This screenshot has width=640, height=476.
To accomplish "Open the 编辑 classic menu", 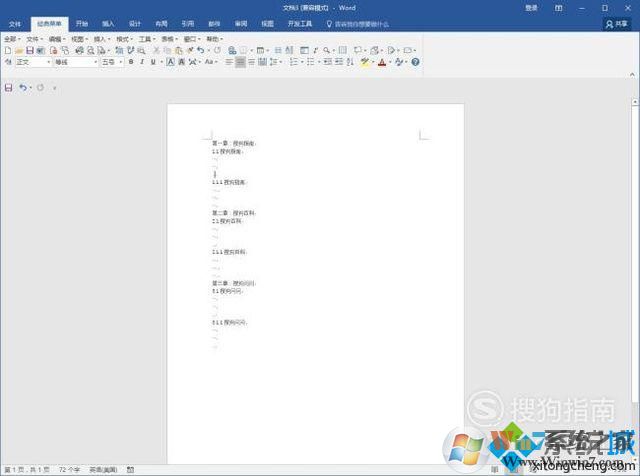I will (57, 39).
